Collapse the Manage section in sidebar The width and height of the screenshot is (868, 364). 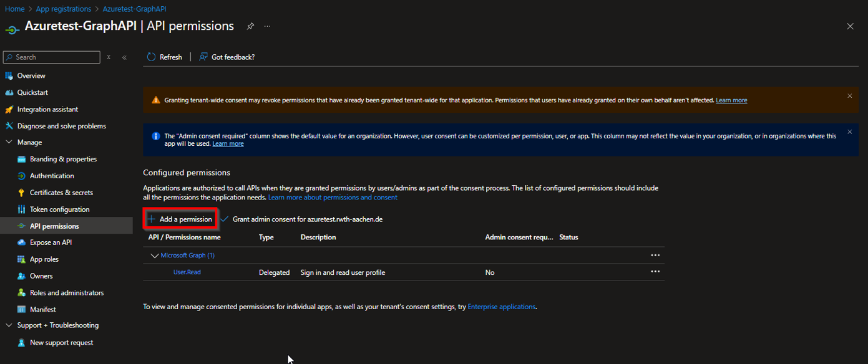(x=9, y=142)
